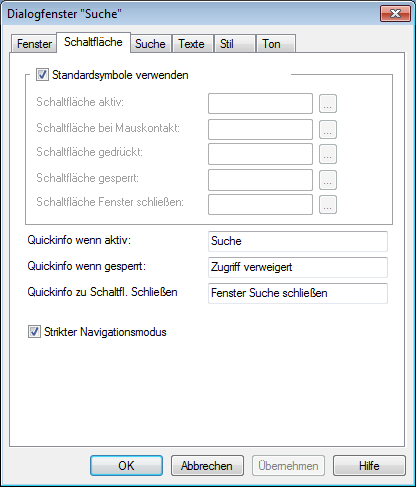Open browse button for Schaltfläche gedrückt
The image size is (416, 487).
pyautogui.click(x=328, y=154)
